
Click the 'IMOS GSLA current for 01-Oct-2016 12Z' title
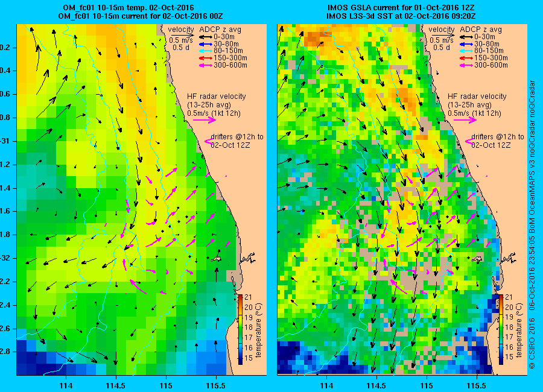point(401,8)
